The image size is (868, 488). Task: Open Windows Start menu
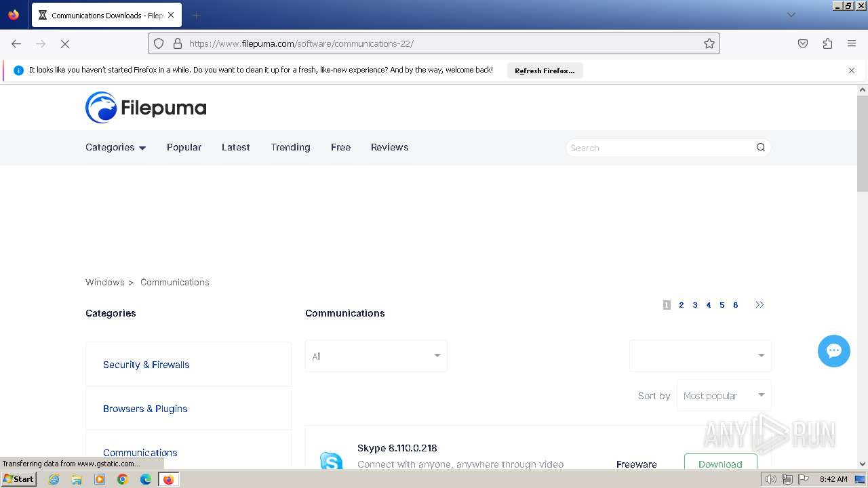tap(18, 479)
